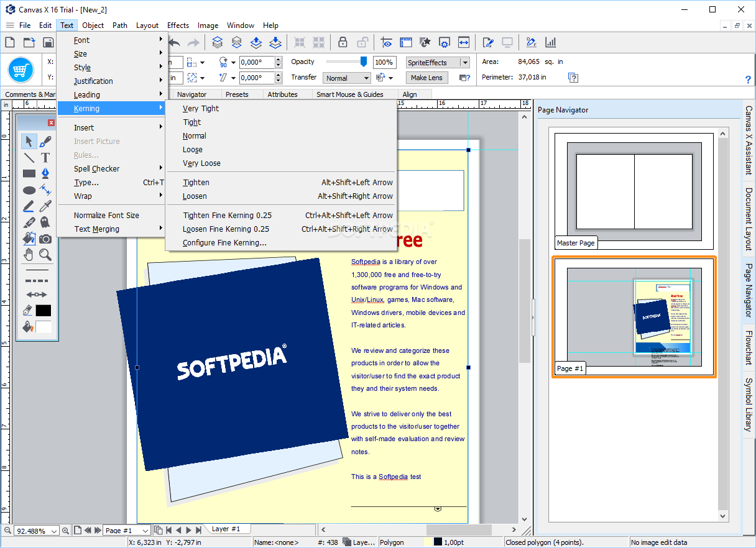
Task: Click the shopping cart purchase button
Action: coord(21,70)
